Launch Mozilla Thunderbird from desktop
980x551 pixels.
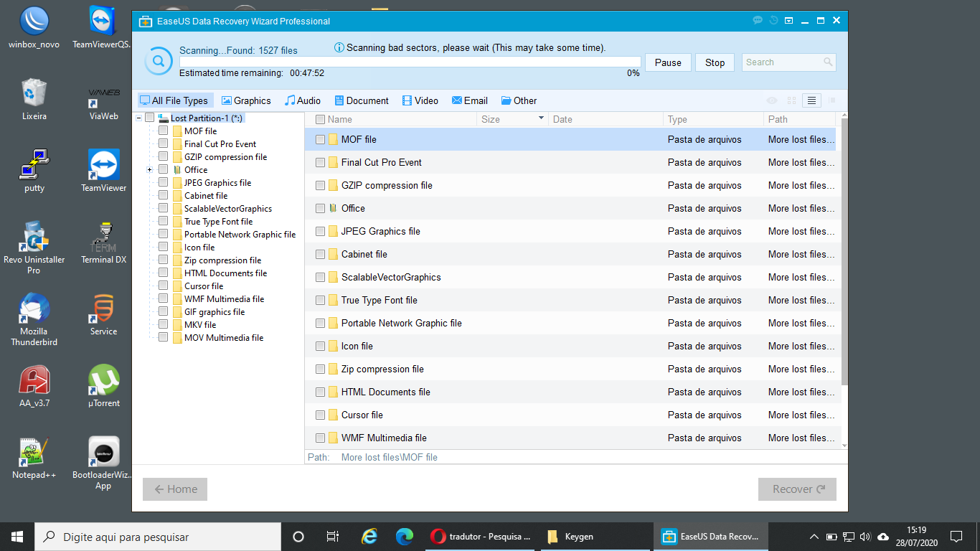(x=34, y=320)
